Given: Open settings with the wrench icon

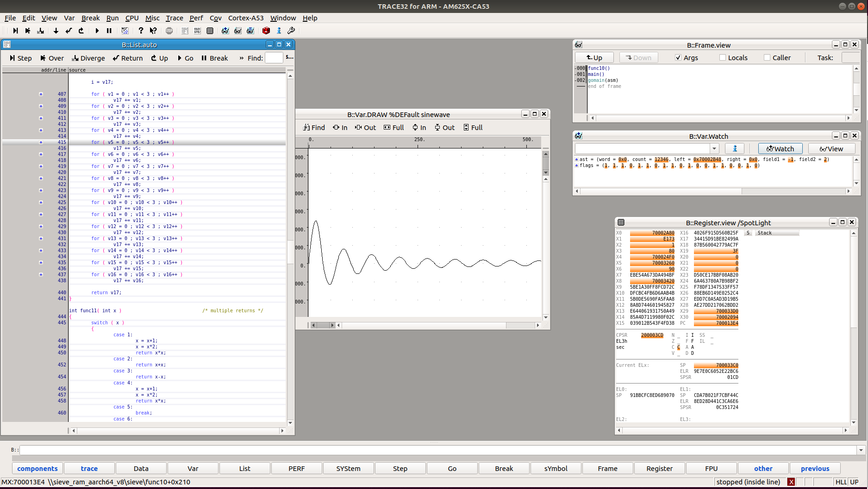Looking at the screenshot, I should (291, 31).
